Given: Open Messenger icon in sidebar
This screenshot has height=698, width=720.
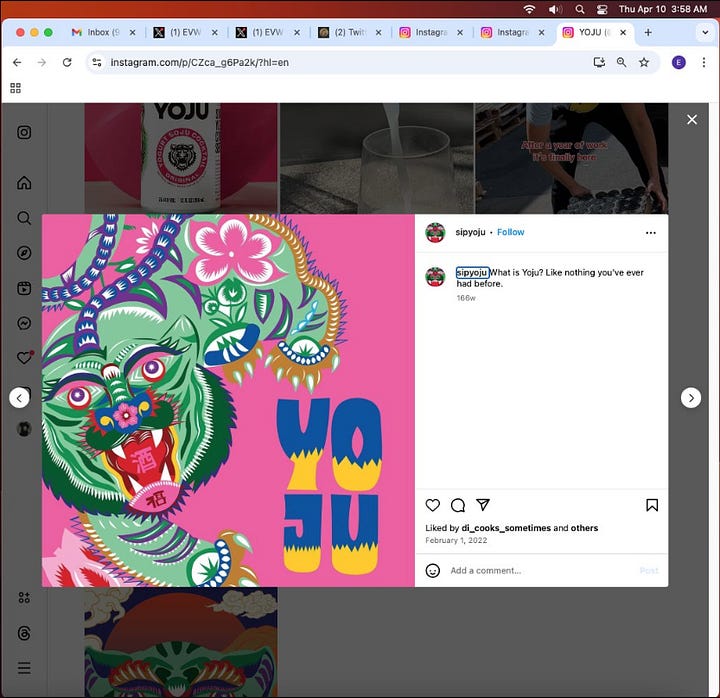Looking at the screenshot, I should click(24, 323).
